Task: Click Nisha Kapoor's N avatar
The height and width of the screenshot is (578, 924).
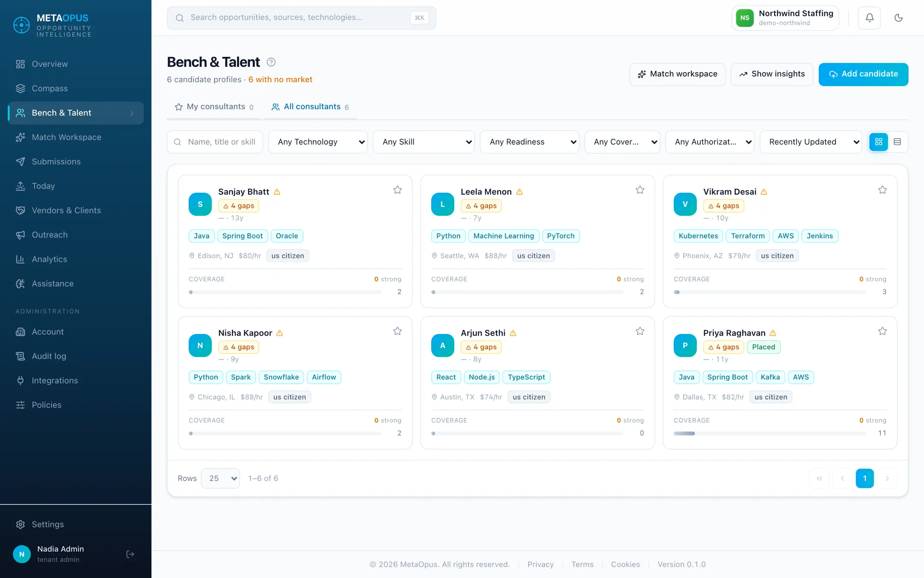Action: [200, 346]
